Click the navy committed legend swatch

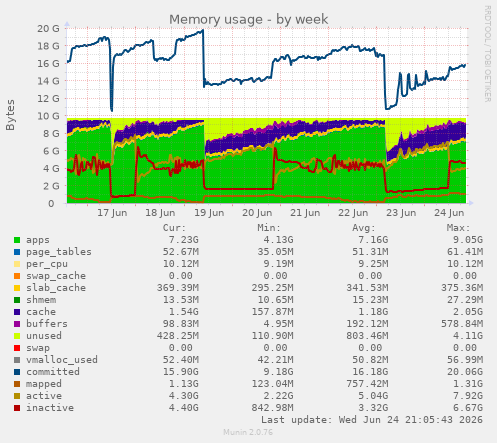pyautogui.click(x=17, y=372)
